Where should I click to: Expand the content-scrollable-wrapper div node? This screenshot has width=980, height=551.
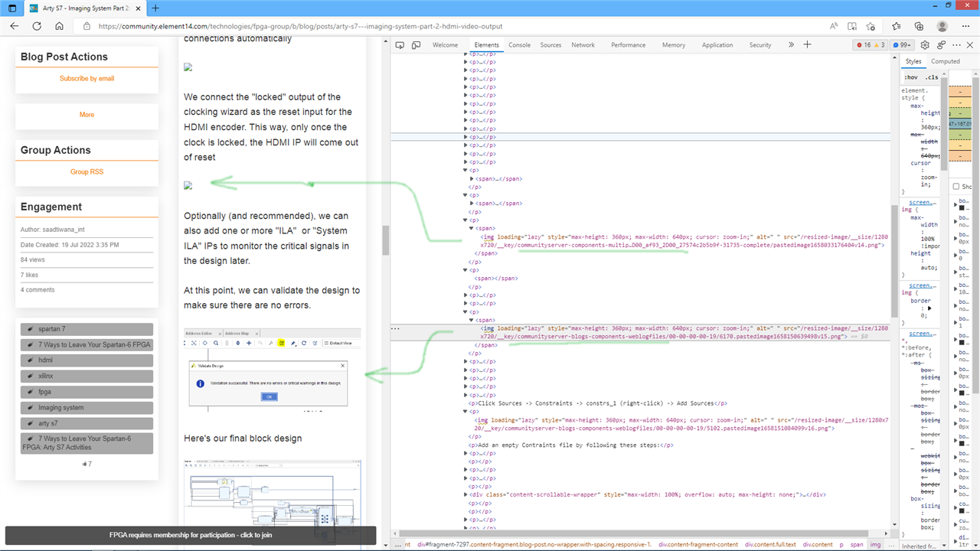[x=467, y=494]
